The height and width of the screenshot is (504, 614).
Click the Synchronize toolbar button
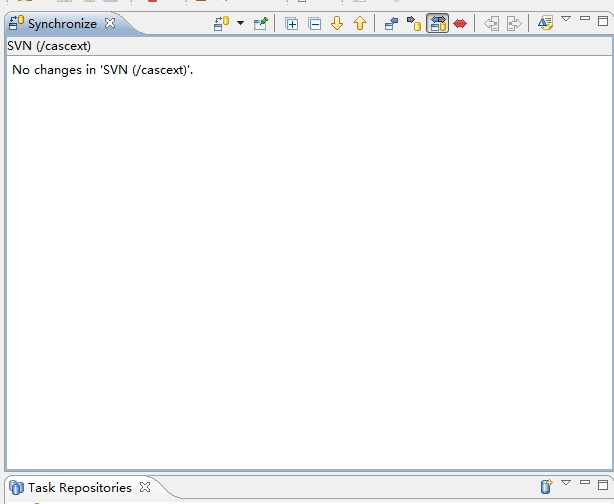click(221, 23)
